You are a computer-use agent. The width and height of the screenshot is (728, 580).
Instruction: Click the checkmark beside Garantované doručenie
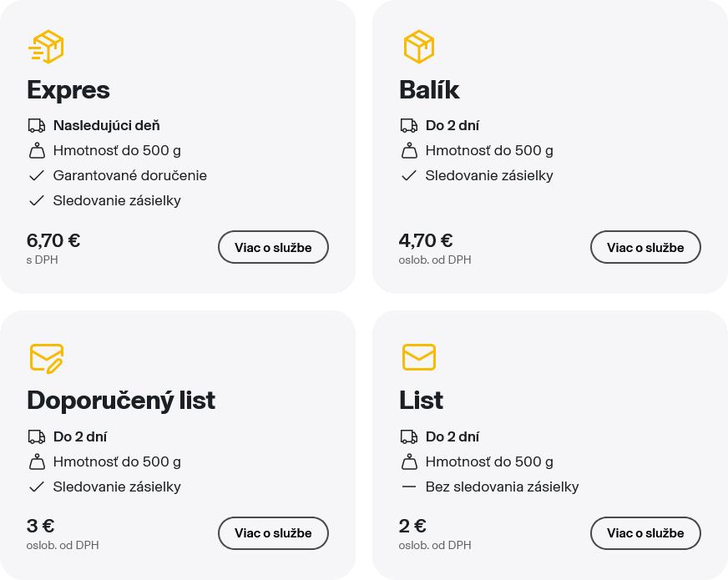(x=37, y=176)
